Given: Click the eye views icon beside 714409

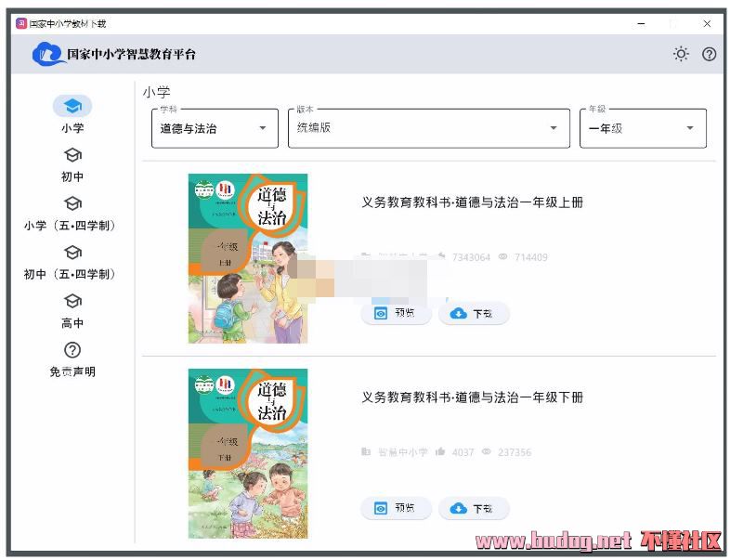Looking at the screenshot, I should (x=502, y=256).
